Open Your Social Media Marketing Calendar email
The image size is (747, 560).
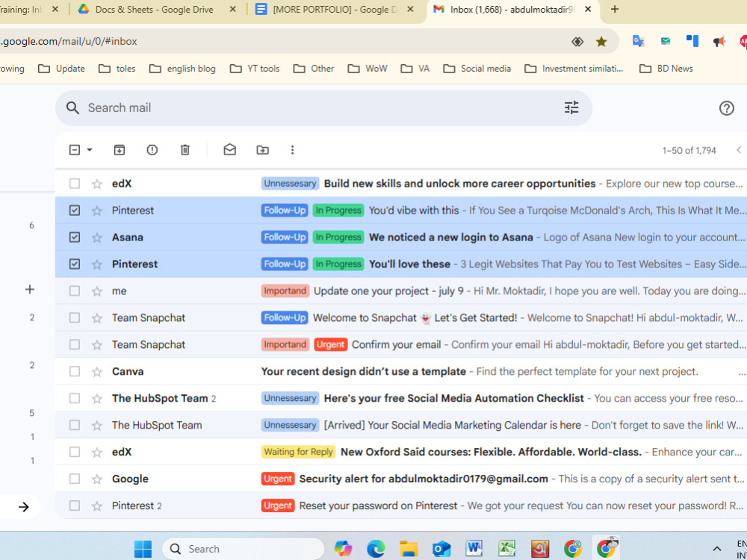(401, 426)
